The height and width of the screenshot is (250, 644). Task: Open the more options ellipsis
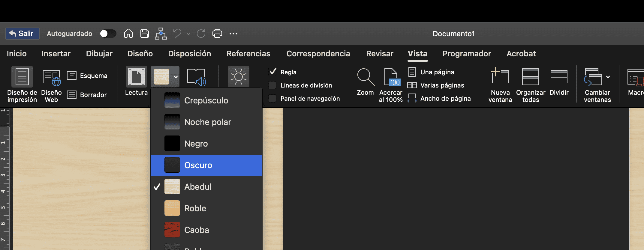point(233,34)
